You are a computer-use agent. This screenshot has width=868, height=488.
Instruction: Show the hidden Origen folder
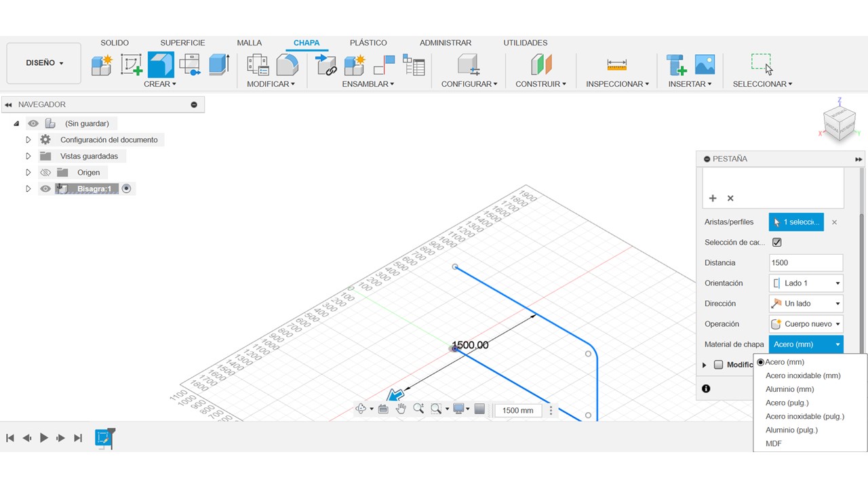click(45, 173)
